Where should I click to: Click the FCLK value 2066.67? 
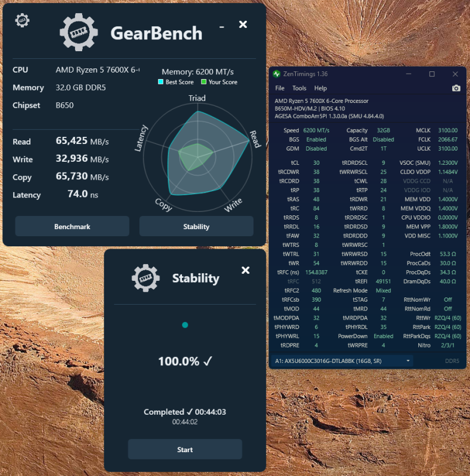pos(447,139)
